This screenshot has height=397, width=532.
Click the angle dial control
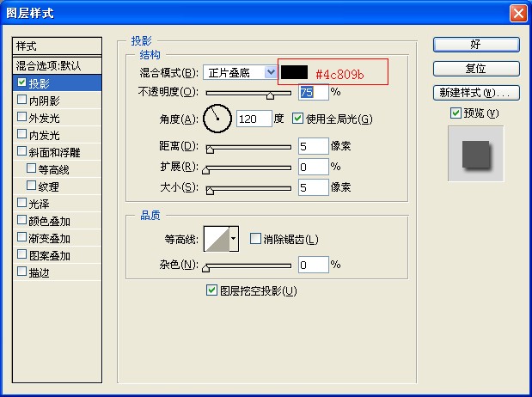click(x=217, y=119)
